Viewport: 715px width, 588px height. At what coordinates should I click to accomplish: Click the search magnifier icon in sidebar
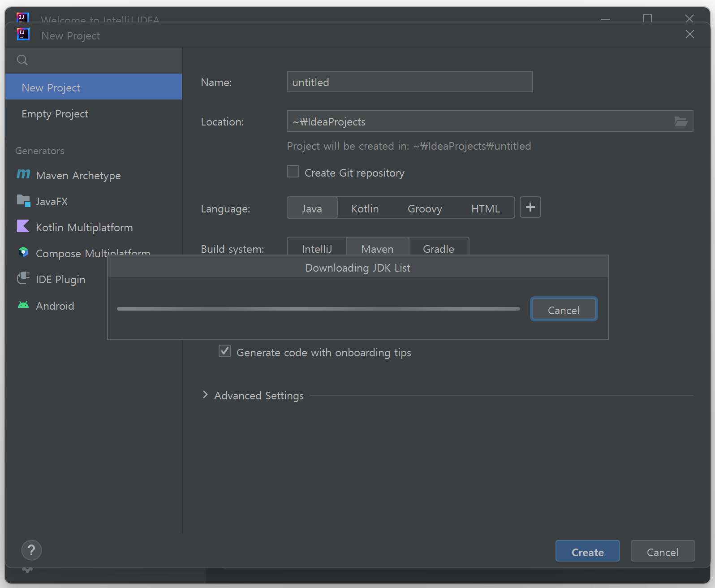click(x=22, y=60)
